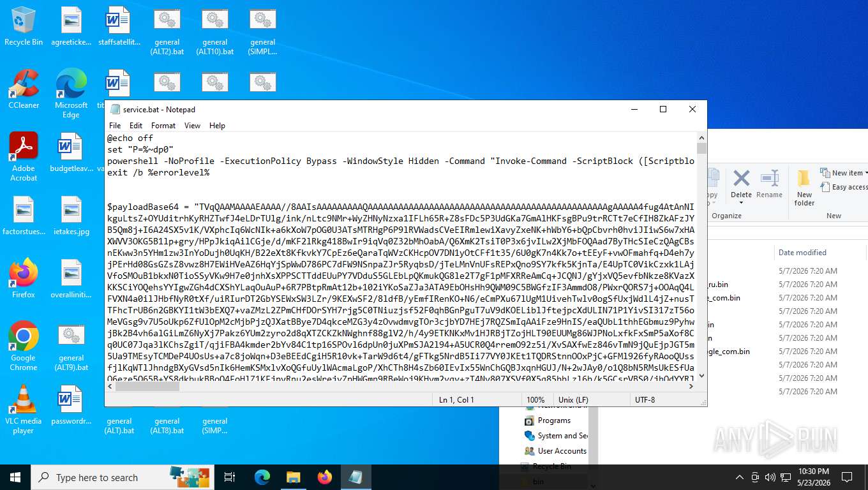
Task: Select the staffsatellit Word document on desktop
Action: pos(119,26)
